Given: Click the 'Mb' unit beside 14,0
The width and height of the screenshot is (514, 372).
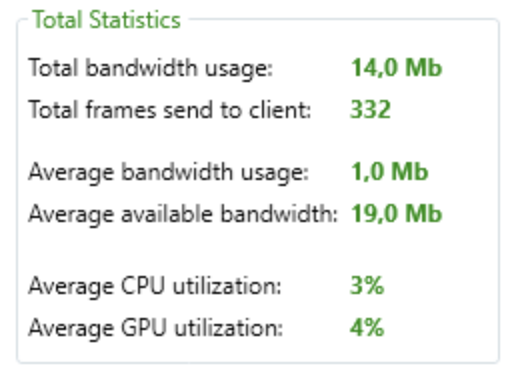Looking at the screenshot, I should (x=423, y=67).
